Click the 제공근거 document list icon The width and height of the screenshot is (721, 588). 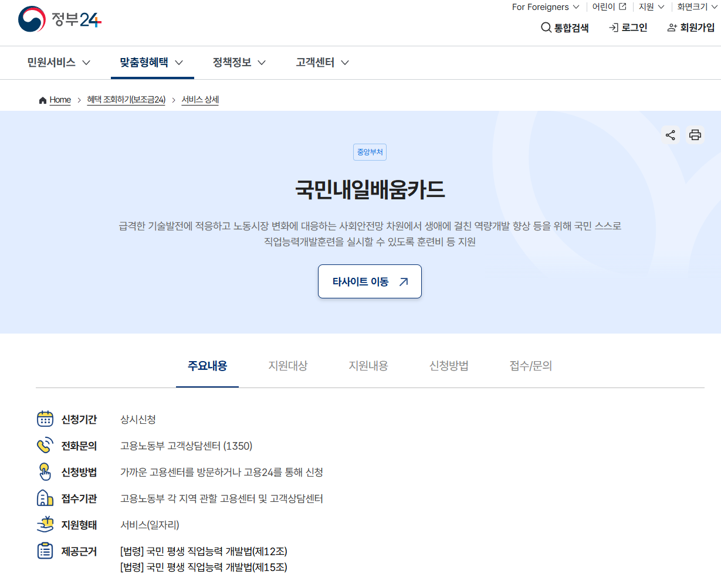[45, 551]
